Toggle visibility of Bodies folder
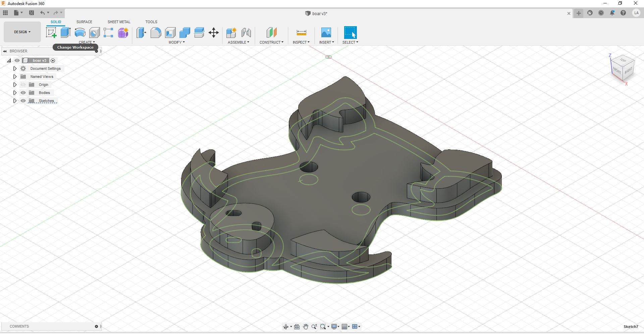 (x=23, y=93)
